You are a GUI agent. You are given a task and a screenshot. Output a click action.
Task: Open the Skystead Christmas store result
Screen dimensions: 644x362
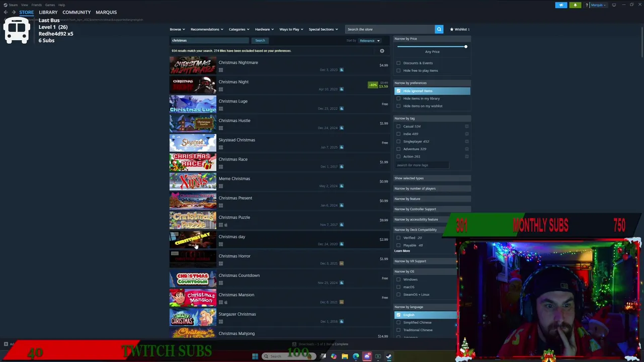pyautogui.click(x=279, y=143)
